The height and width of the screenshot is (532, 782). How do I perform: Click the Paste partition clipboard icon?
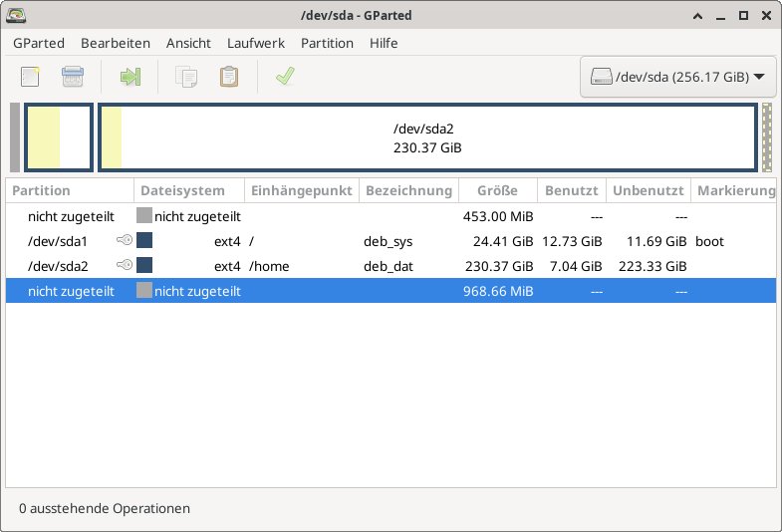(x=229, y=77)
